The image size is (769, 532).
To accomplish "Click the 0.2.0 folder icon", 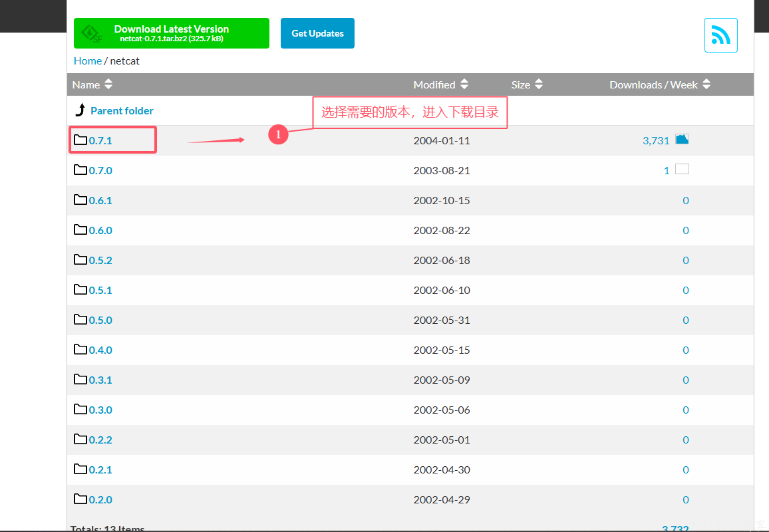I will (80, 499).
